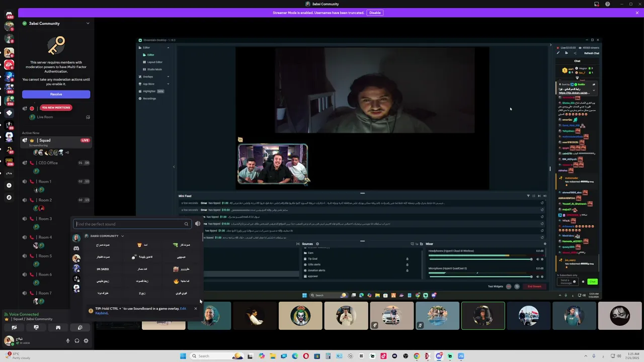Toggle soundboard volume speaker icon

pos(197,224)
